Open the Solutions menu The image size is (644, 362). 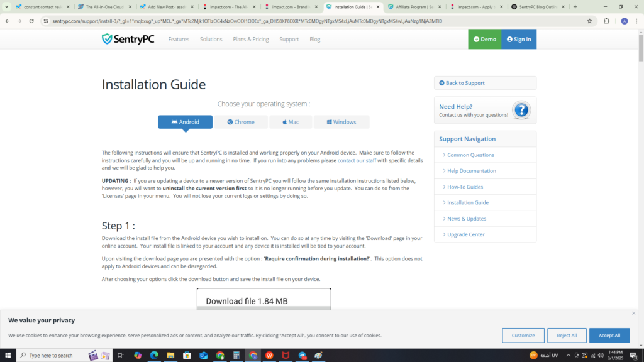pos(211,40)
